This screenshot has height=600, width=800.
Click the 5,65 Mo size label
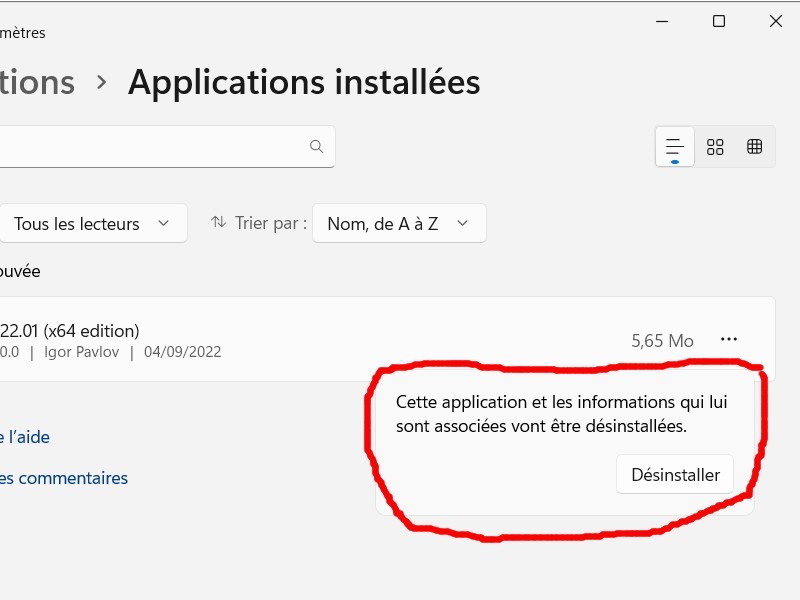(x=662, y=341)
